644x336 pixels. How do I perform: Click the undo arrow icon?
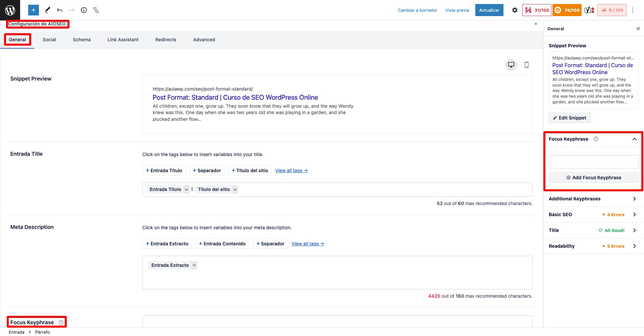[x=60, y=10]
